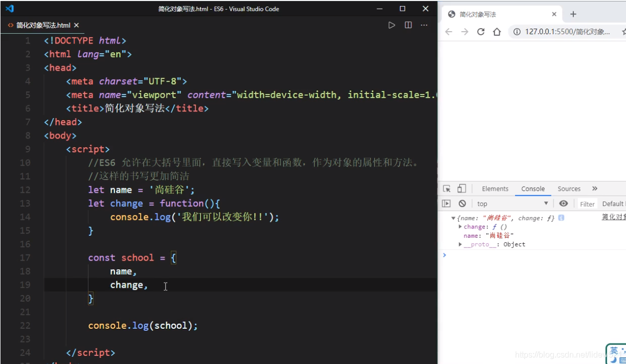Image resolution: width=626 pixels, height=364 pixels.
Task: Click the blue info icon beside the logged object
Action: click(561, 218)
